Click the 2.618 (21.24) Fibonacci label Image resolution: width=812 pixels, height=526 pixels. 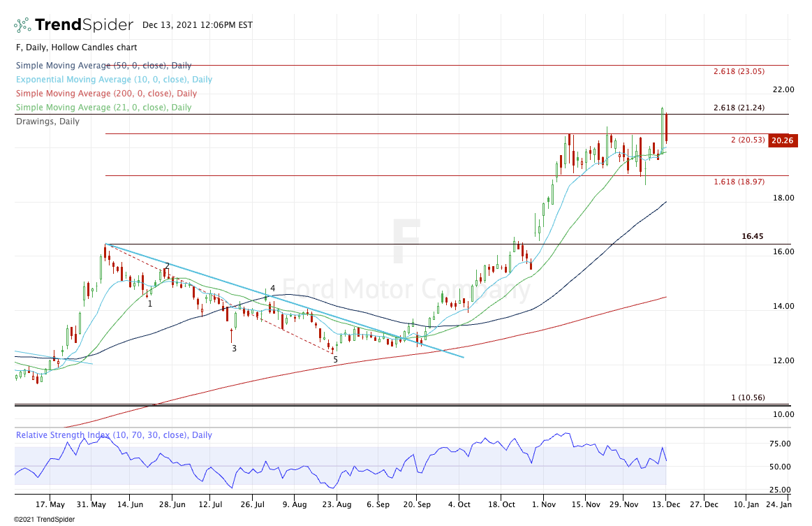coord(739,108)
